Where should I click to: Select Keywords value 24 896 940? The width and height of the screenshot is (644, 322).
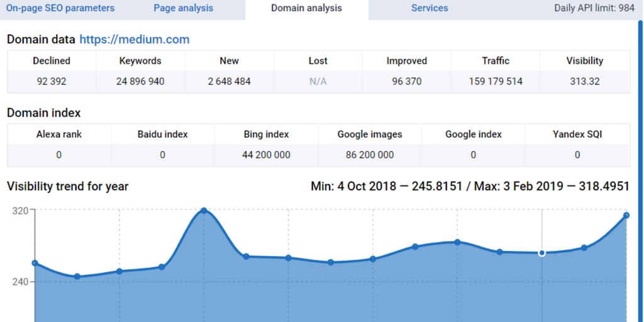pos(140,81)
